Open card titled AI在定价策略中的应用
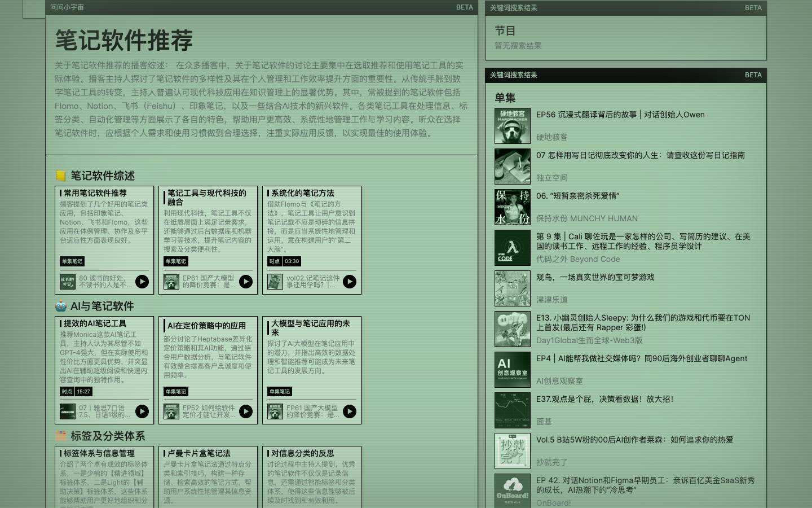 pyautogui.click(x=208, y=370)
